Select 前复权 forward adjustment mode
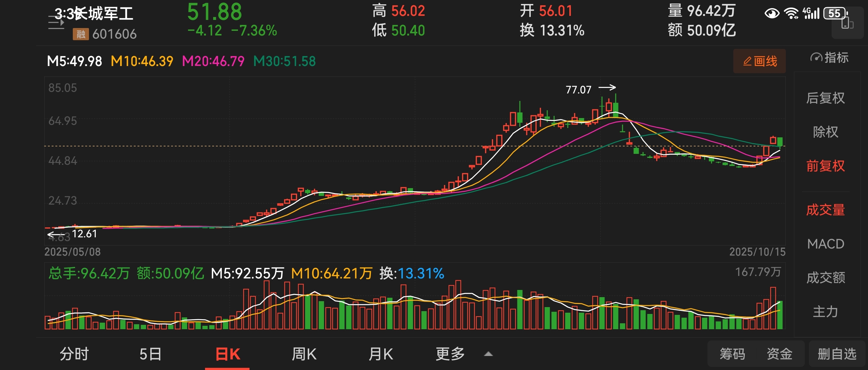Image resolution: width=868 pixels, height=370 pixels. click(825, 166)
